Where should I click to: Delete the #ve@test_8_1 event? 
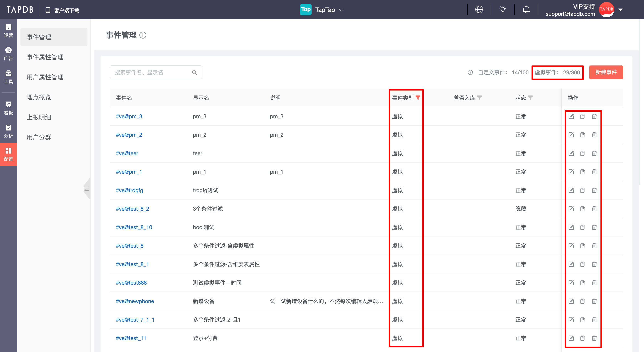click(x=594, y=264)
